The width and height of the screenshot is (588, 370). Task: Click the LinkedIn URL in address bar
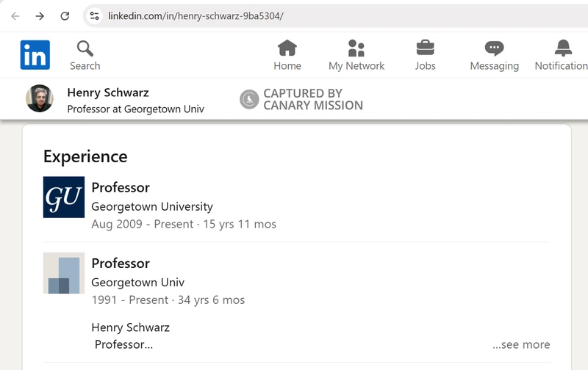[x=196, y=16]
